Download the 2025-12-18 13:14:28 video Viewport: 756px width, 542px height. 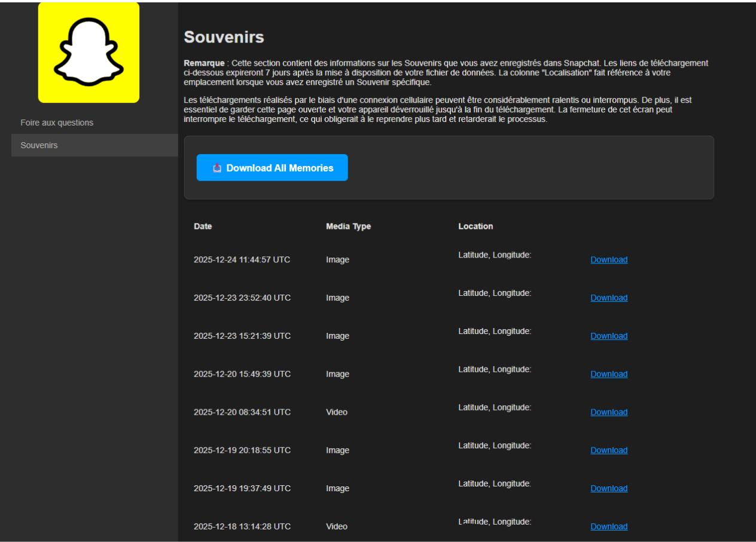tap(609, 526)
